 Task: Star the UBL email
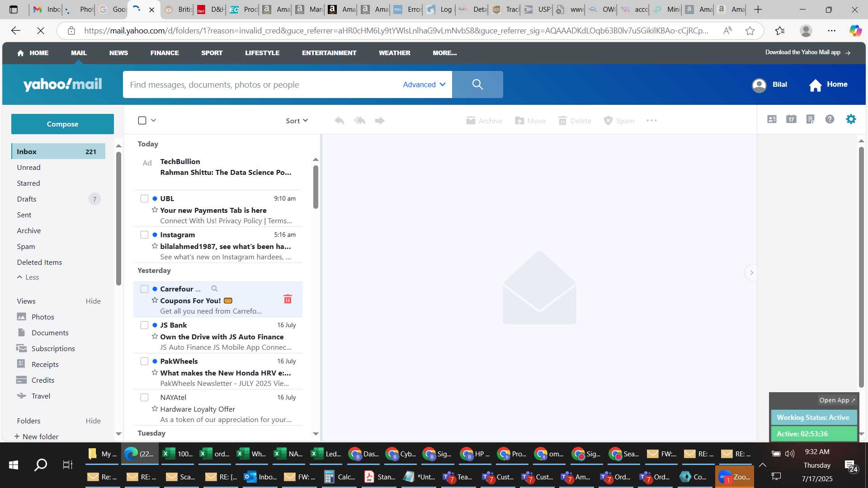tap(155, 210)
